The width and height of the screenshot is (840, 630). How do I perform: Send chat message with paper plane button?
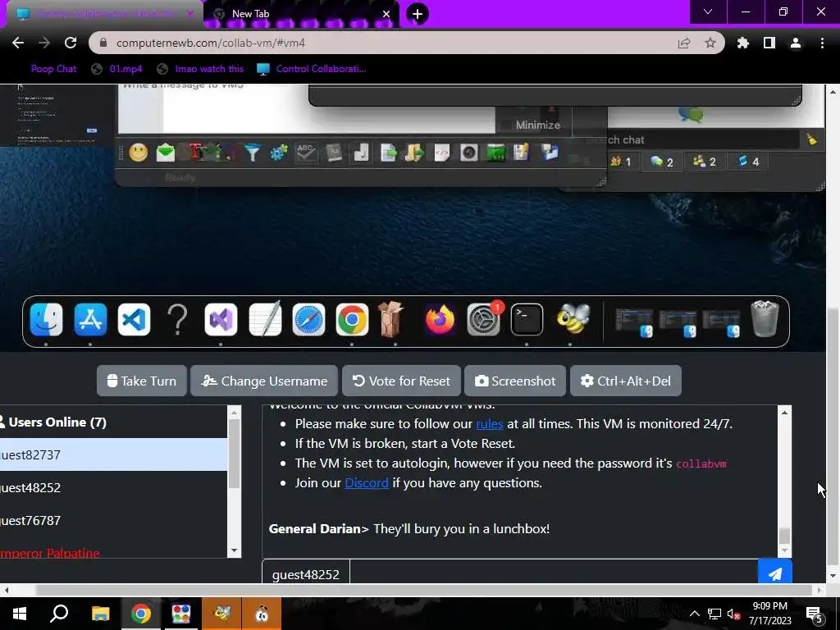click(774, 573)
